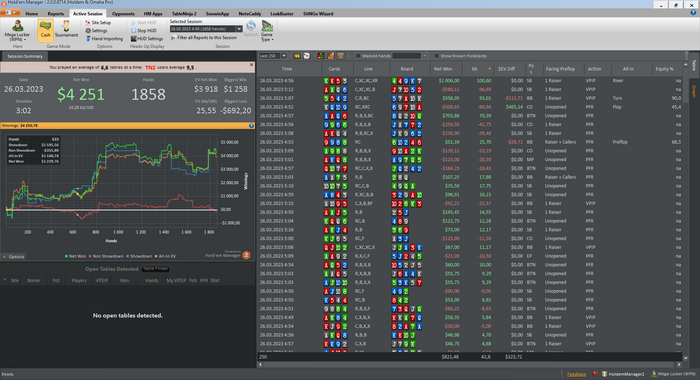Open the Opponents ribbon tab

123,14
